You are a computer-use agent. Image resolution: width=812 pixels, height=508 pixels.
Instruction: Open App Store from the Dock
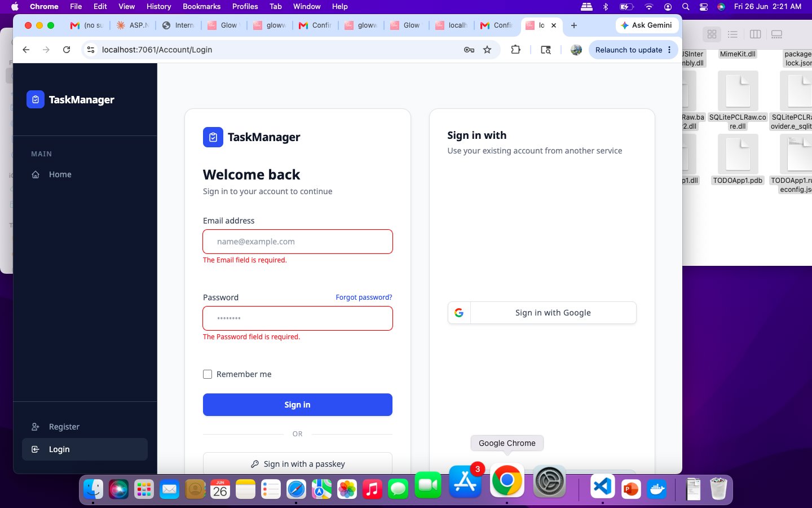tap(465, 481)
